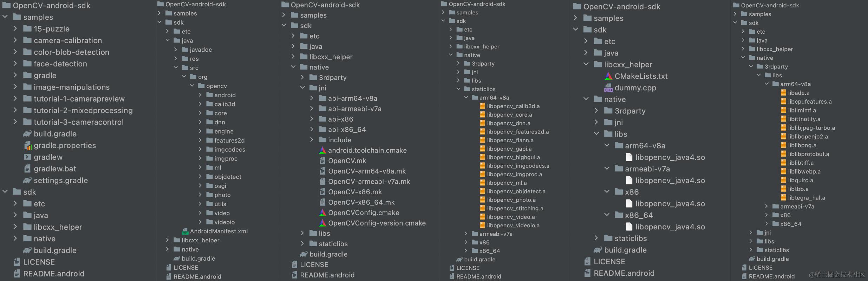Click the file icon of OpenCV-arm64-v8a.mk
The height and width of the screenshot is (281, 868).
pyautogui.click(x=322, y=171)
